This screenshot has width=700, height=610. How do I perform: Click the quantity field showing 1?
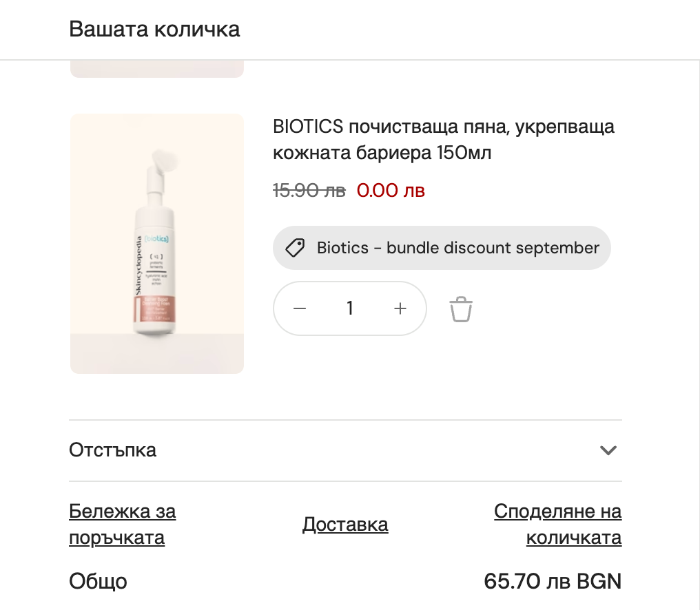coord(350,309)
